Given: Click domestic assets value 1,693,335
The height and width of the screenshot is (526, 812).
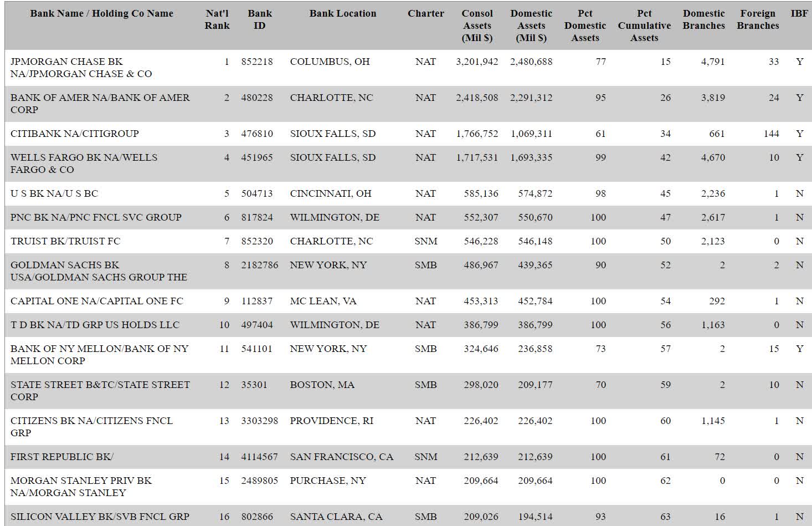Looking at the screenshot, I should pos(531,157).
